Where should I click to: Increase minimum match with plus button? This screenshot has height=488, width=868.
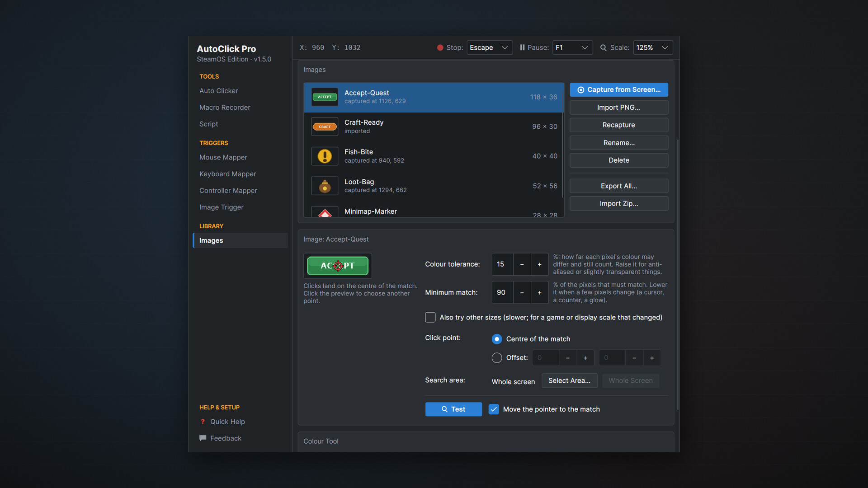(539, 292)
